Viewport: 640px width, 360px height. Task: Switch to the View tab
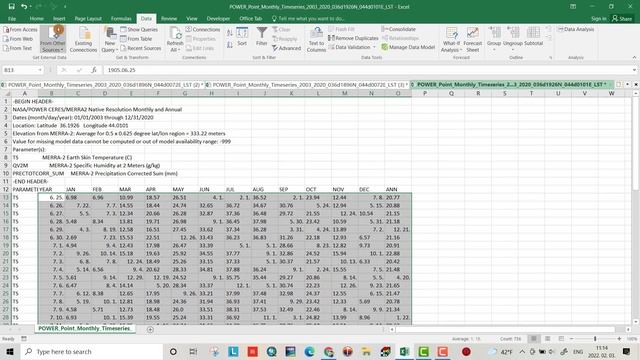(192, 18)
